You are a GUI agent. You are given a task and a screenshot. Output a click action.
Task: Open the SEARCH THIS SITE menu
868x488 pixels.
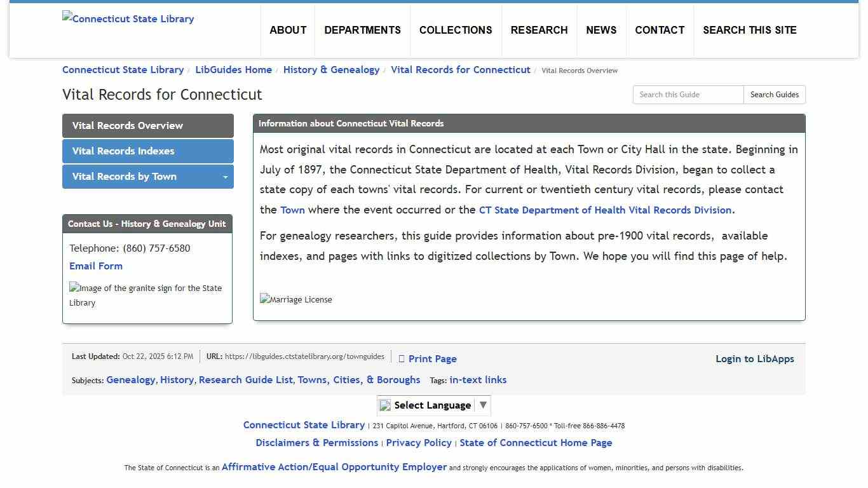click(750, 30)
